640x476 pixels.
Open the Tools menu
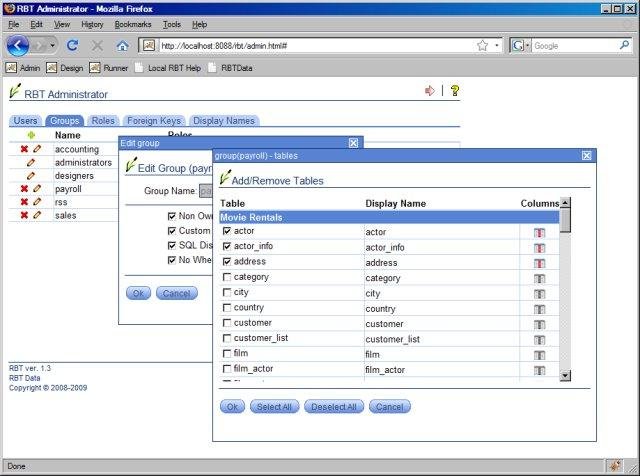[x=172, y=24]
